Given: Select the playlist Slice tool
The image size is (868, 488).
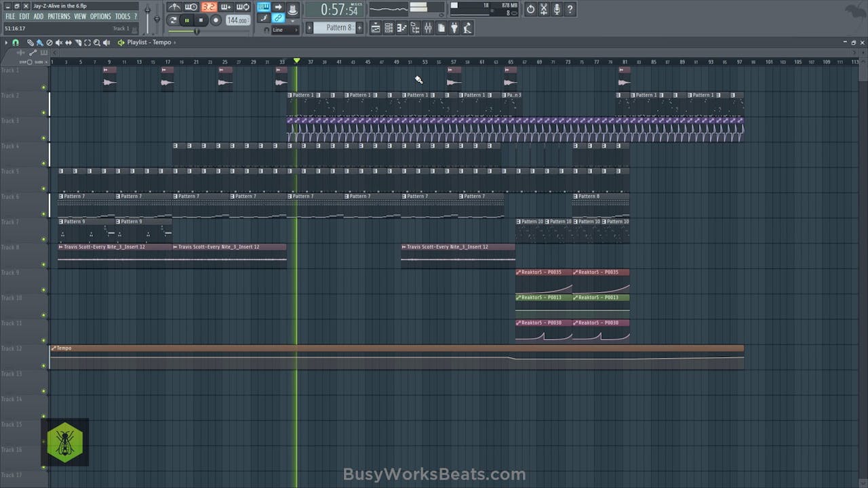Looking at the screenshot, I should [78, 43].
